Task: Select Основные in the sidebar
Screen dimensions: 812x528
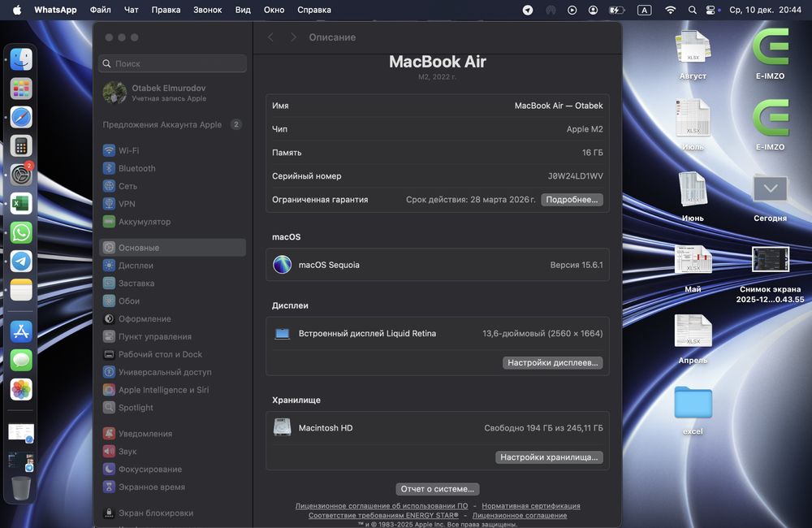Action: pos(172,248)
